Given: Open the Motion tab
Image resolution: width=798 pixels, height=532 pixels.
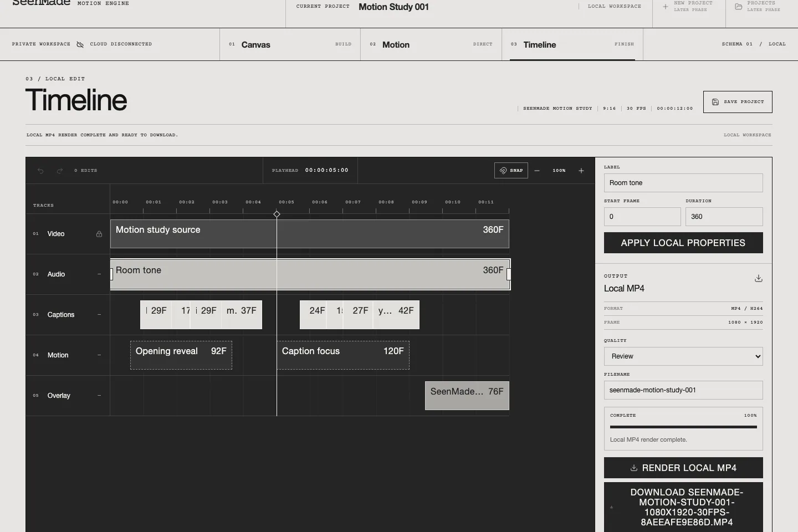Looking at the screenshot, I should pyautogui.click(x=431, y=44).
